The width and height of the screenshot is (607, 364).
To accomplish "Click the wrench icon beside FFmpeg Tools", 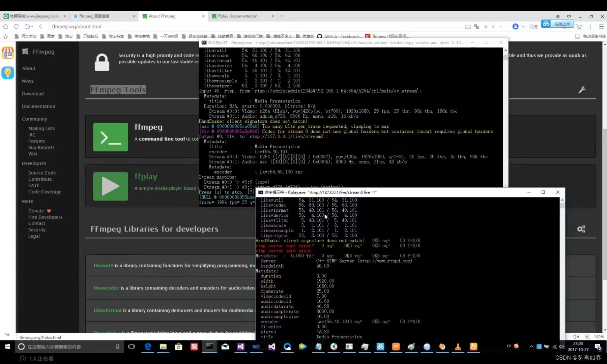I will [582, 90].
